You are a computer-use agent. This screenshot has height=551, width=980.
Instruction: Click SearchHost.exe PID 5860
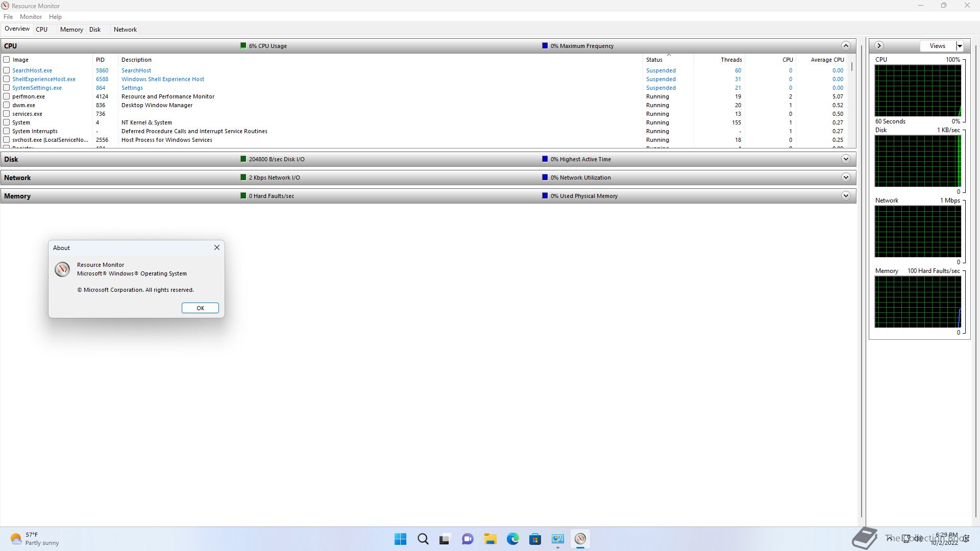pos(102,70)
